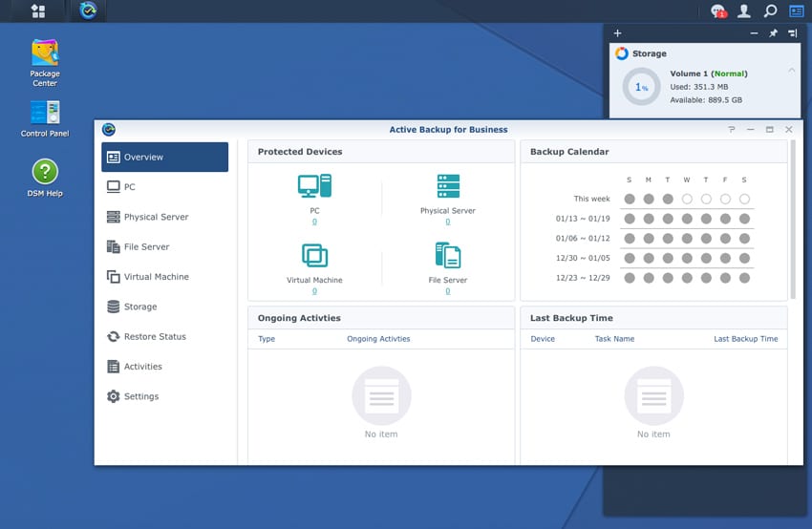Screen dimensions: 812x529
Task: Sort by Type column in Ongoing Activities
Action: tap(267, 339)
